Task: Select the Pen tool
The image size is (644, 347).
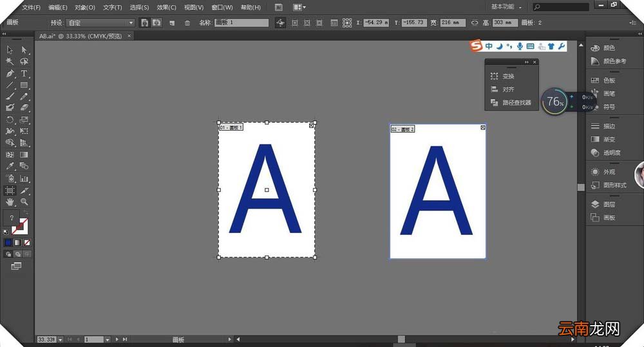Action: [x=10, y=73]
